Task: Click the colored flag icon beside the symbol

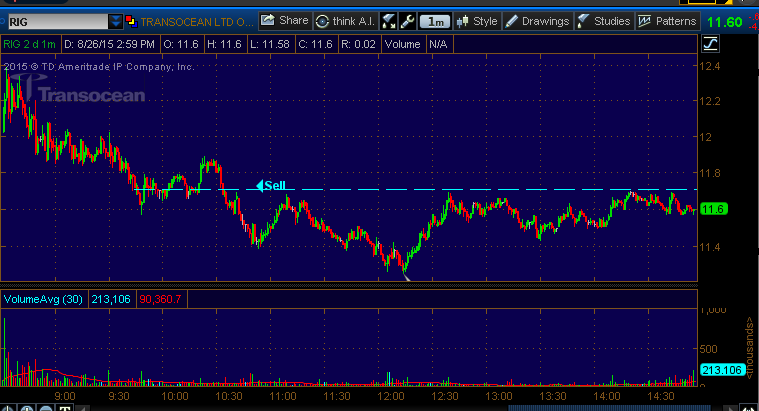Action: [131, 21]
